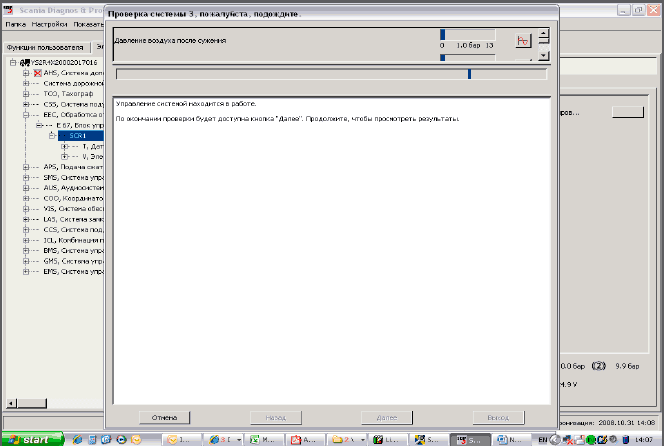
Task: Expand the TCO Тахограф tree node
Action: coord(26,93)
